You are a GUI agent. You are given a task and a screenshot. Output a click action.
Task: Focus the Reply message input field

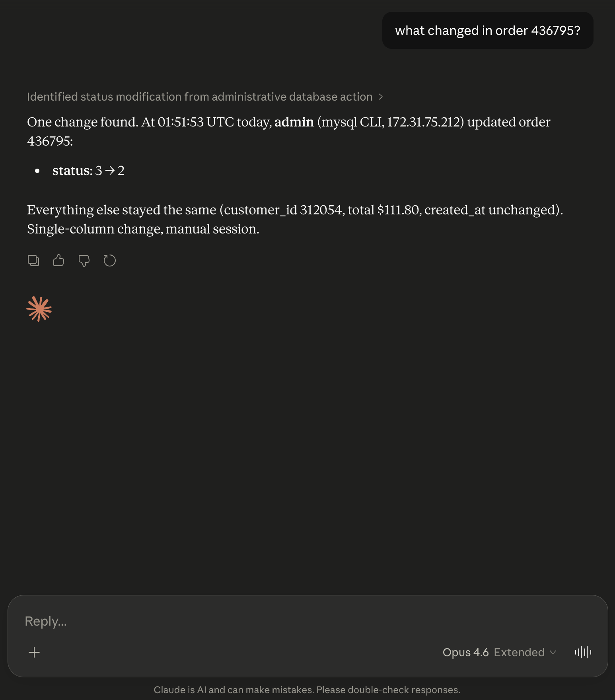point(278,621)
